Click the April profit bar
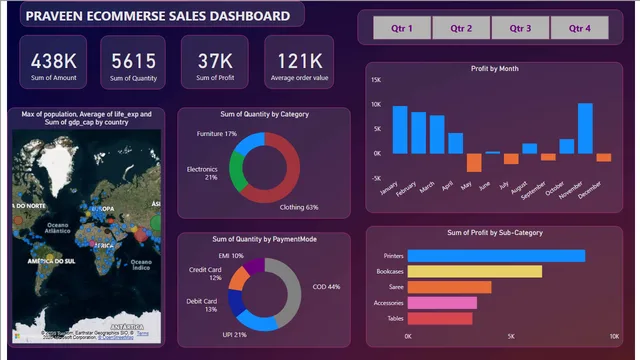The image size is (640, 360). tap(456, 143)
